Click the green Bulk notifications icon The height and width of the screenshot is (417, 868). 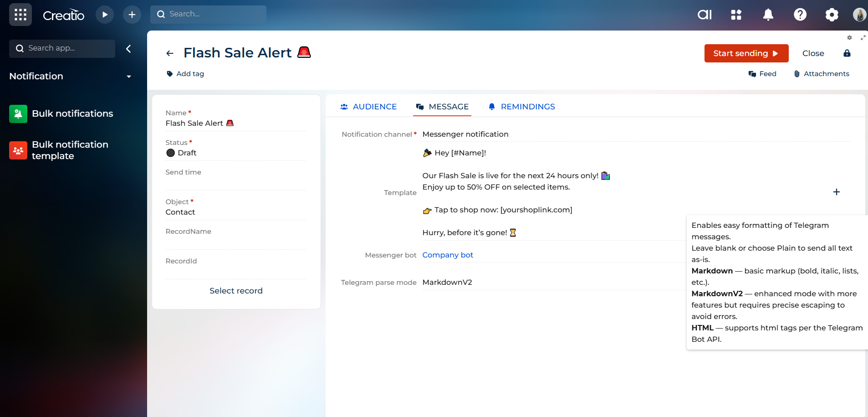pos(18,114)
